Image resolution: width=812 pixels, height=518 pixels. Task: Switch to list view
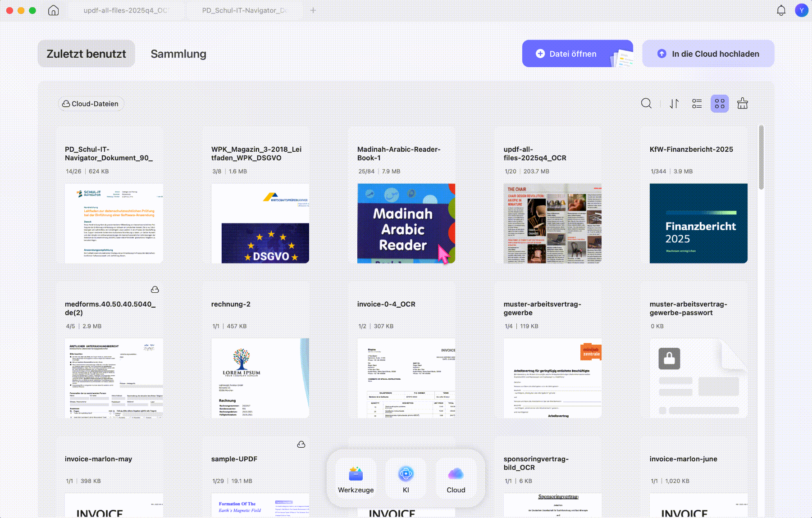[x=697, y=104]
